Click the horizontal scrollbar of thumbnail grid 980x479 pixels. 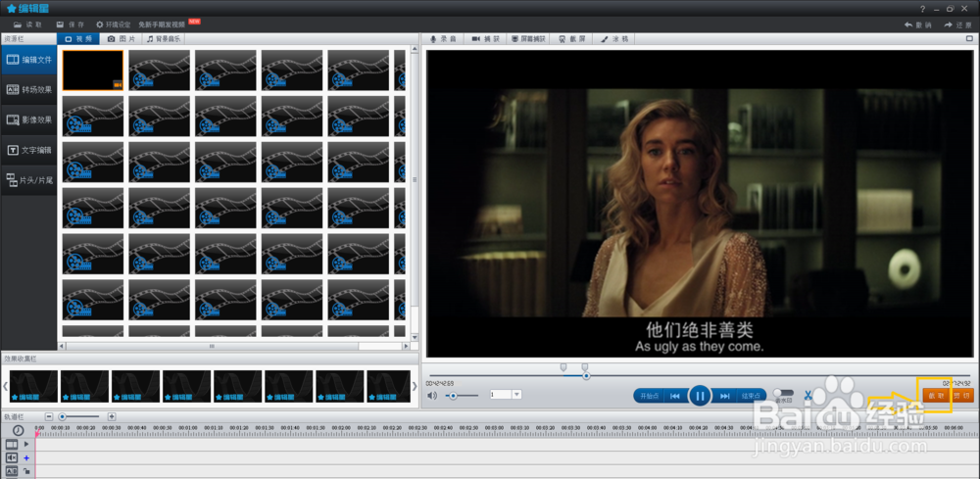pos(212,346)
